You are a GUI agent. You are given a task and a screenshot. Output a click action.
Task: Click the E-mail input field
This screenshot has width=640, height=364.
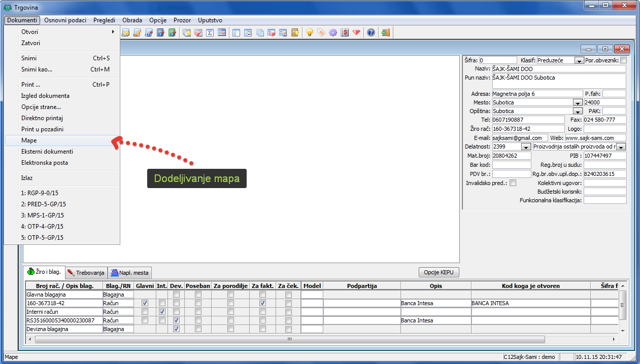(x=520, y=138)
